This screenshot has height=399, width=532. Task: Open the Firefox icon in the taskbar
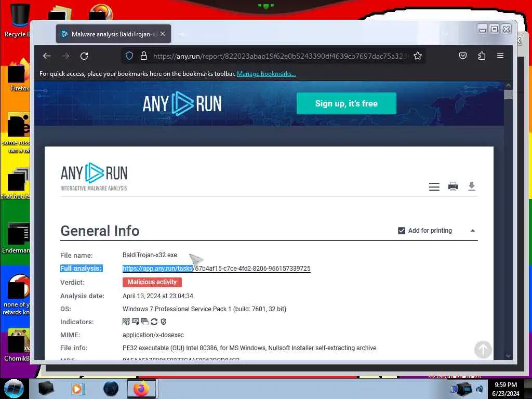coord(141,389)
